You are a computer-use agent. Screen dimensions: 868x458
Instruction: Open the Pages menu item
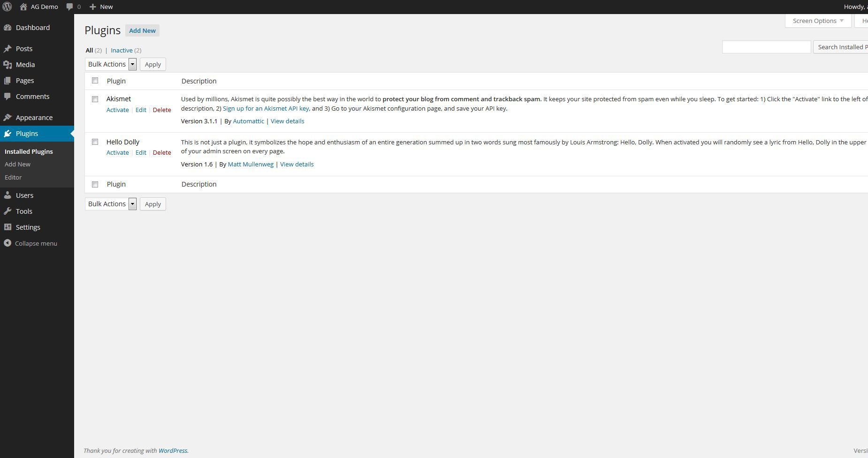25,81
